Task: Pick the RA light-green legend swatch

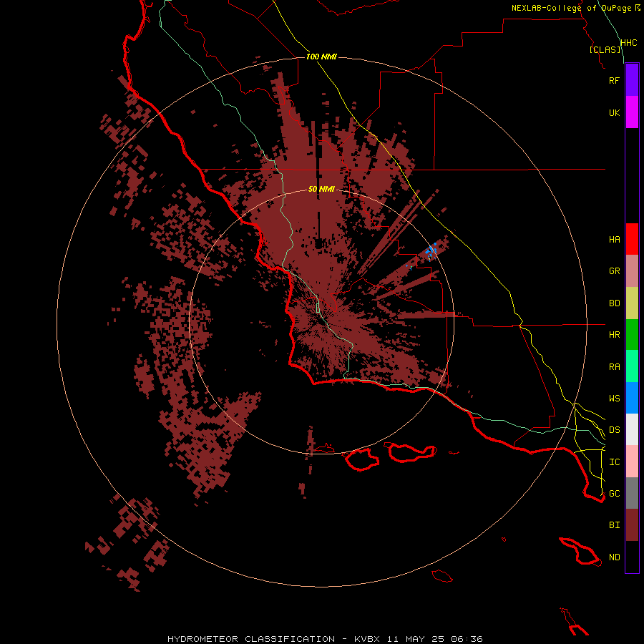Action: point(632,366)
